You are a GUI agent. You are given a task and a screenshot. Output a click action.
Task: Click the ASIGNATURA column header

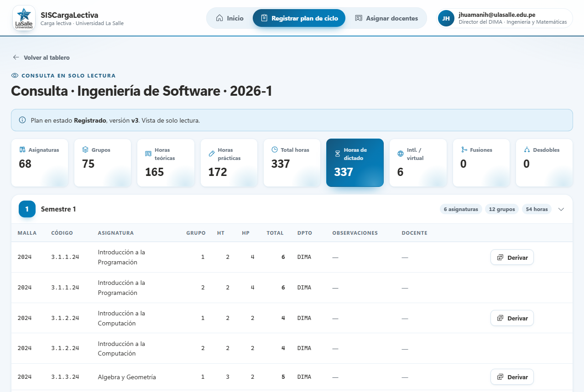click(116, 233)
